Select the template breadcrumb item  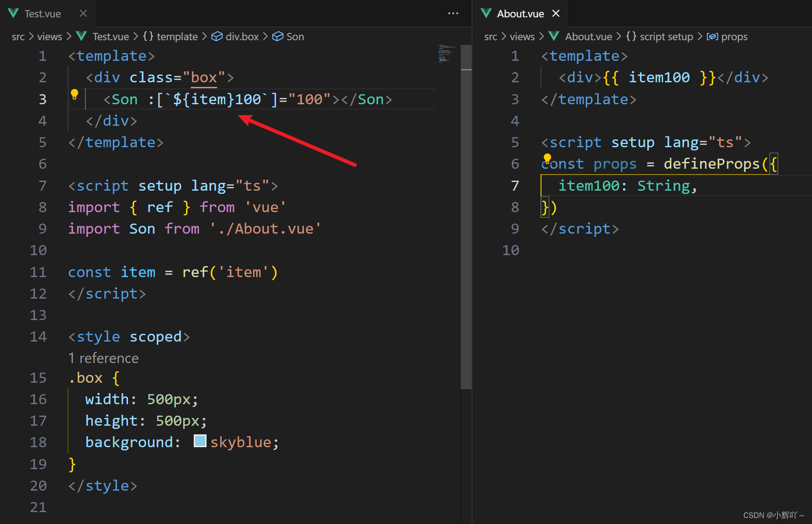177,37
